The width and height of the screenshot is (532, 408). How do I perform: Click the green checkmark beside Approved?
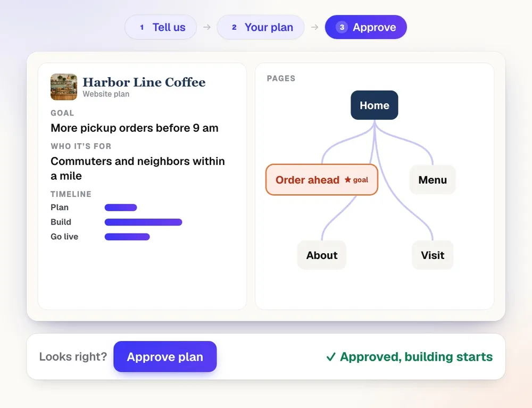tap(331, 357)
